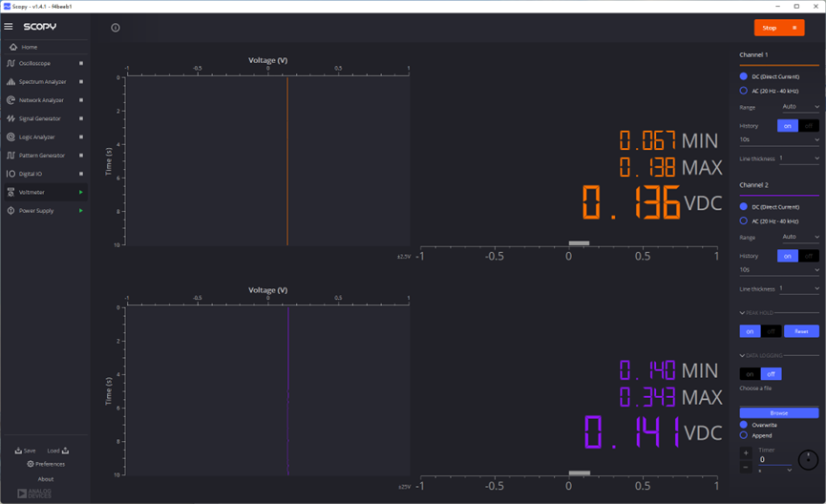Open the Spectrum Analyzer instrument
Screen dimensions: 826x504
(43, 82)
